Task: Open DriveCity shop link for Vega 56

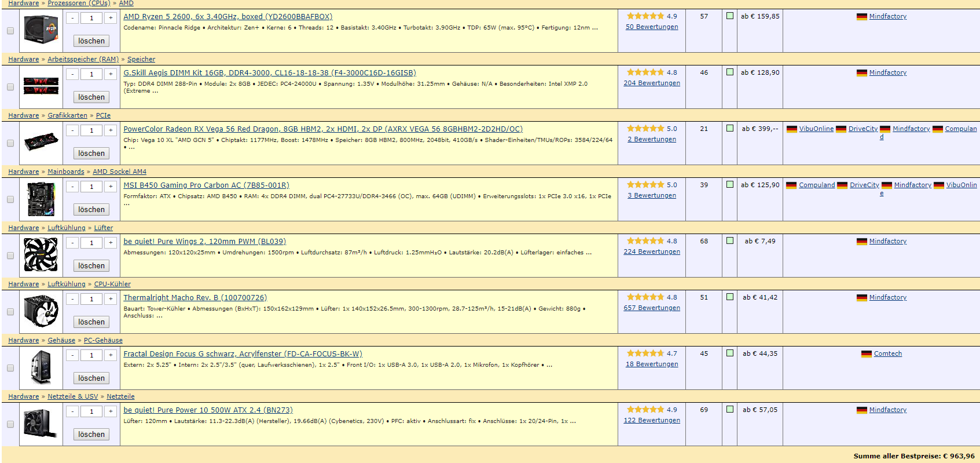Action: point(863,129)
